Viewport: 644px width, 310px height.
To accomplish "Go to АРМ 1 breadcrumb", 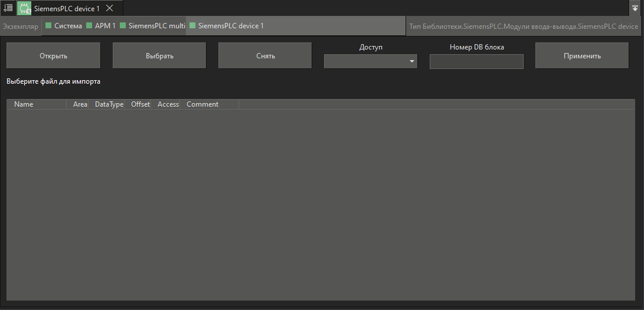I will click(x=101, y=26).
